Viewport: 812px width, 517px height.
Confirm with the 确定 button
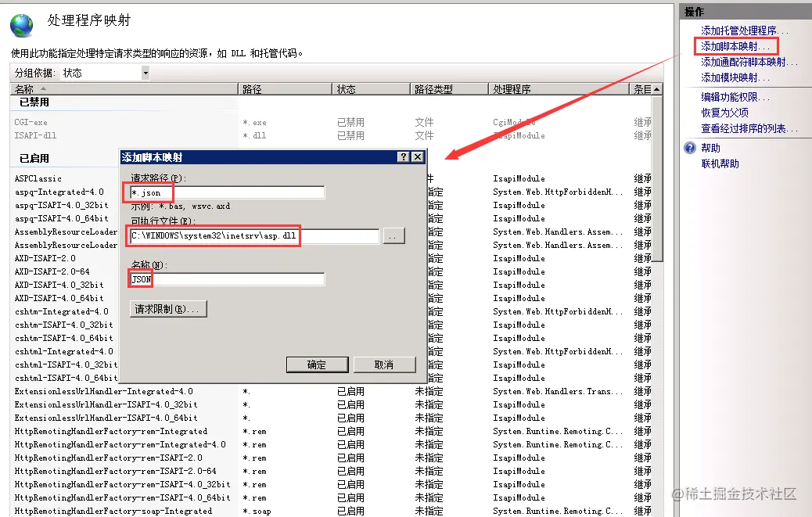click(x=317, y=364)
